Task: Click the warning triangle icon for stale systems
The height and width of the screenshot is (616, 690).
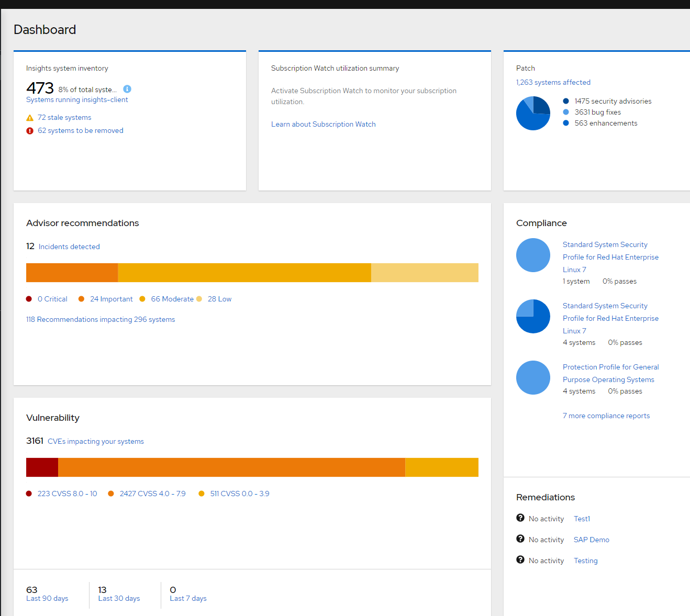Action: click(x=30, y=117)
